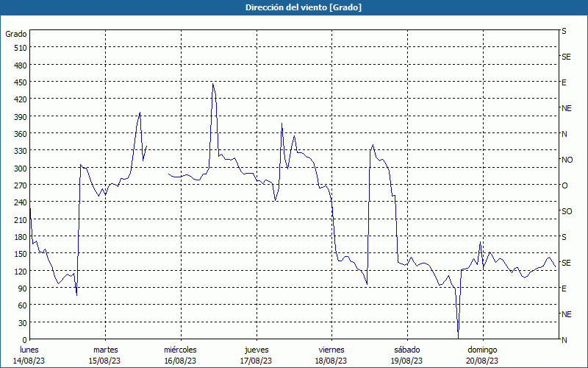This screenshot has width=588, height=368.
Task: Click the chart title 'Dirección del viento [Grado]'
Action: [x=304, y=7]
